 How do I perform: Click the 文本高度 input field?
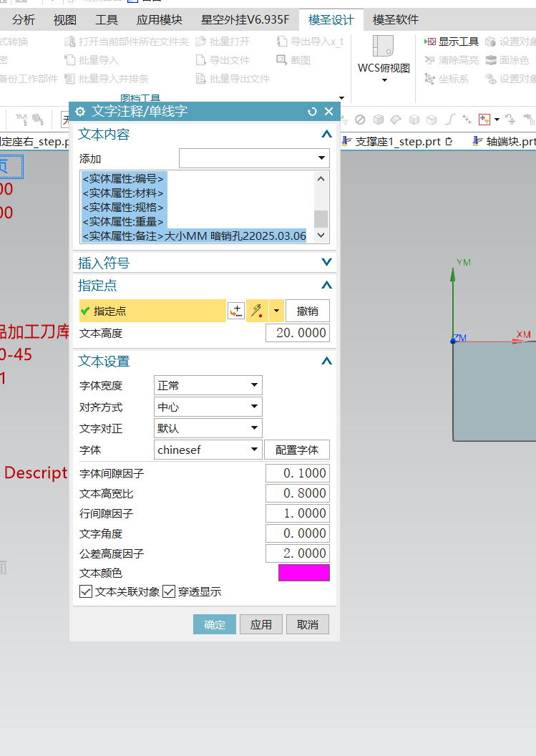(x=298, y=333)
